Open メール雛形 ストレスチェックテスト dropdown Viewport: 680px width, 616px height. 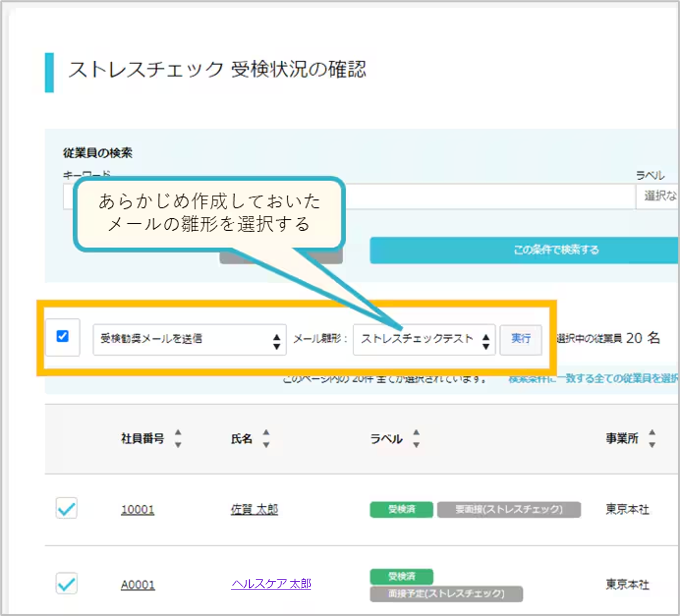(424, 340)
